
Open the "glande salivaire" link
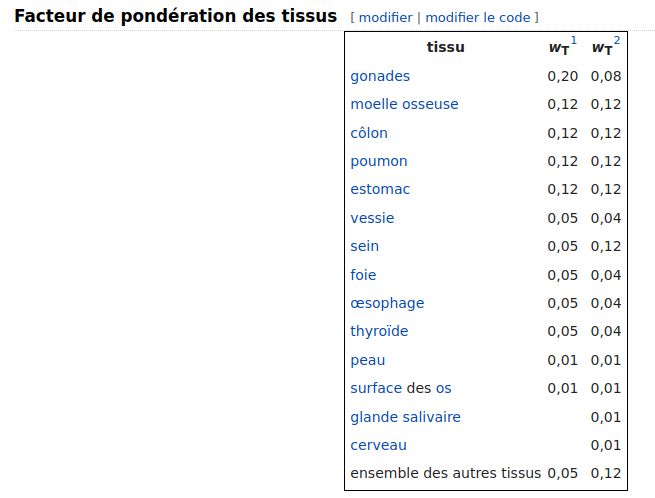tap(405, 417)
